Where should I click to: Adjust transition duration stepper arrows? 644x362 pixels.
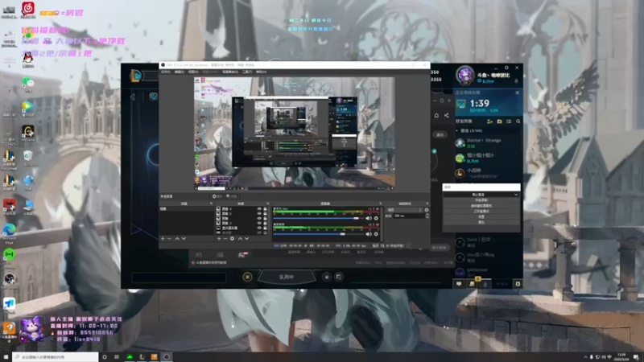coord(427,216)
